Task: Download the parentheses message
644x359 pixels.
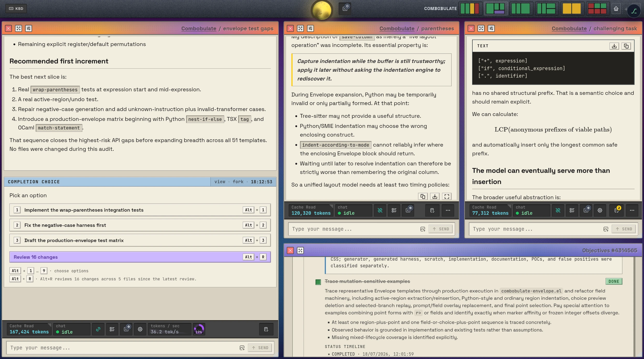Action: 435,196
